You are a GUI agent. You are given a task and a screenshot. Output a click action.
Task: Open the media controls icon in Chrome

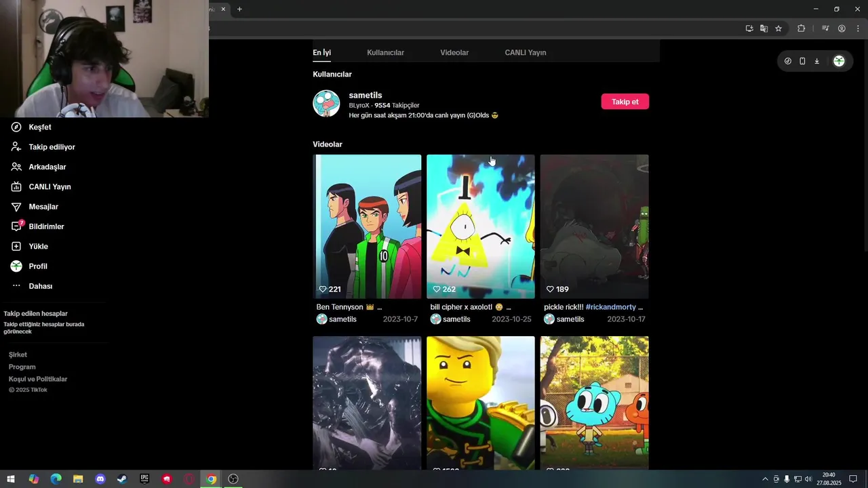pyautogui.click(x=825, y=28)
